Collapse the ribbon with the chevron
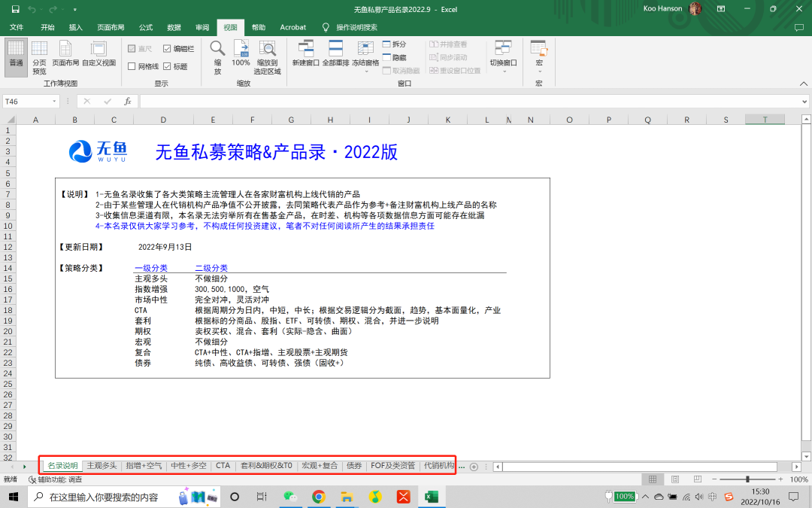Viewport: 812px width, 508px height. pyautogui.click(x=803, y=84)
